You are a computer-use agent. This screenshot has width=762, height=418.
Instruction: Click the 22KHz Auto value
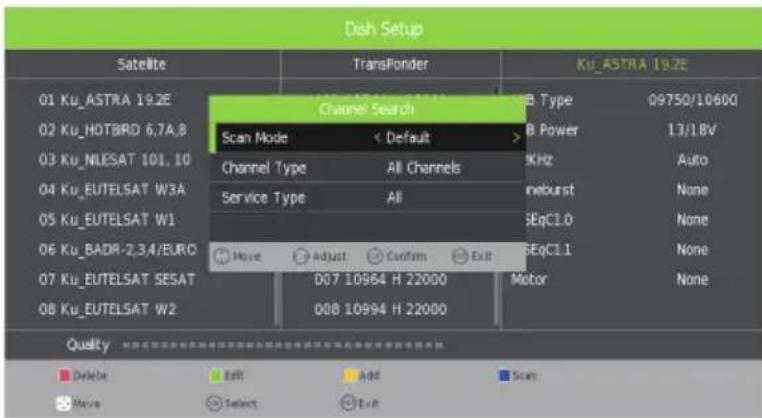(693, 160)
